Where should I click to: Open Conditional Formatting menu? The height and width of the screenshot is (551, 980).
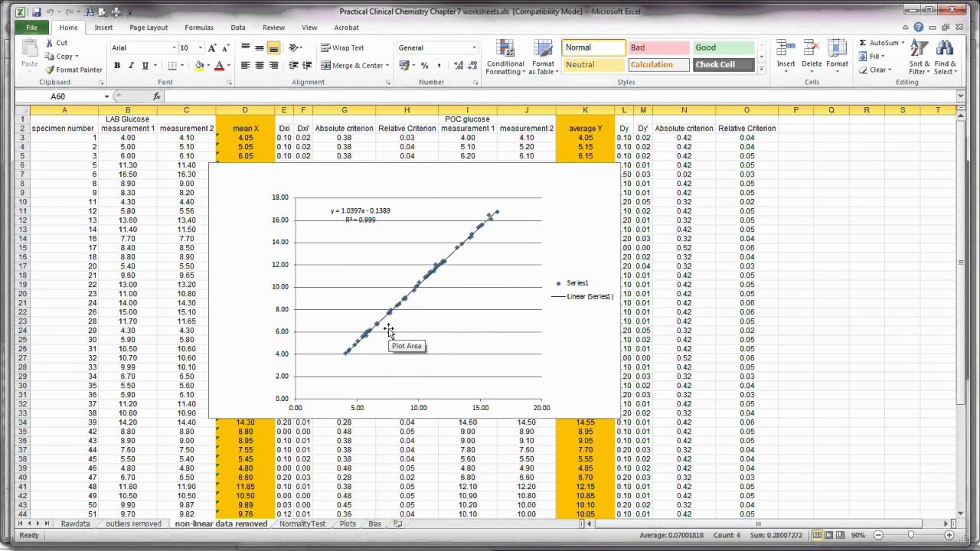505,58
